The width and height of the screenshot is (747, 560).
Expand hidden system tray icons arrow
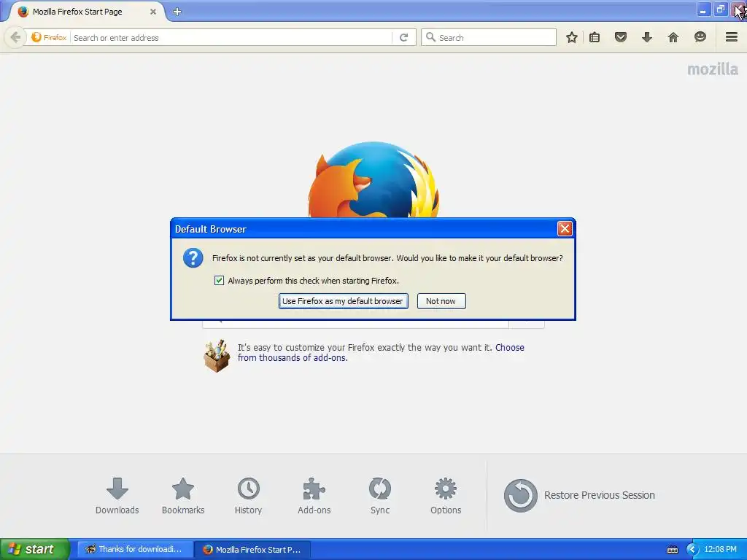coord(692,549)
